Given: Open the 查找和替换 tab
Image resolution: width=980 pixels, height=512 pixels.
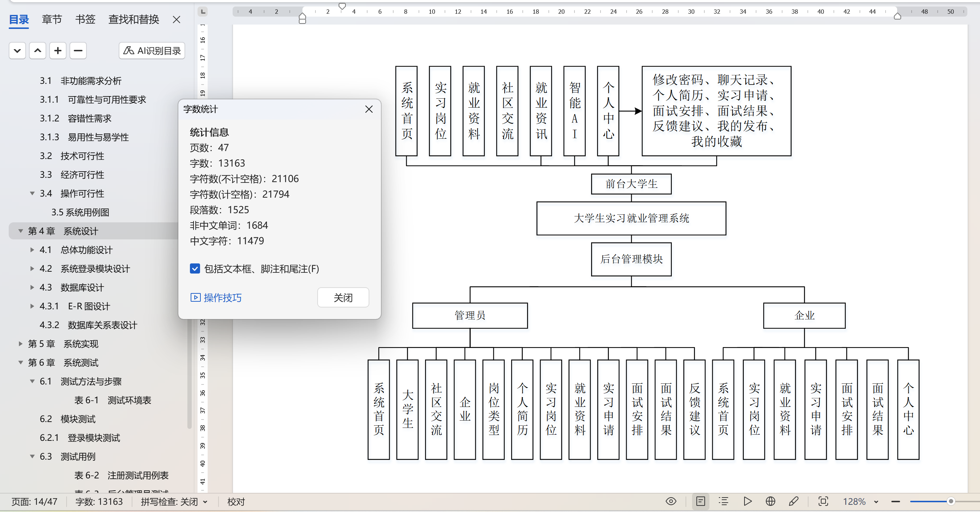Looking at the screenshot, I should [x=133, y=19].
